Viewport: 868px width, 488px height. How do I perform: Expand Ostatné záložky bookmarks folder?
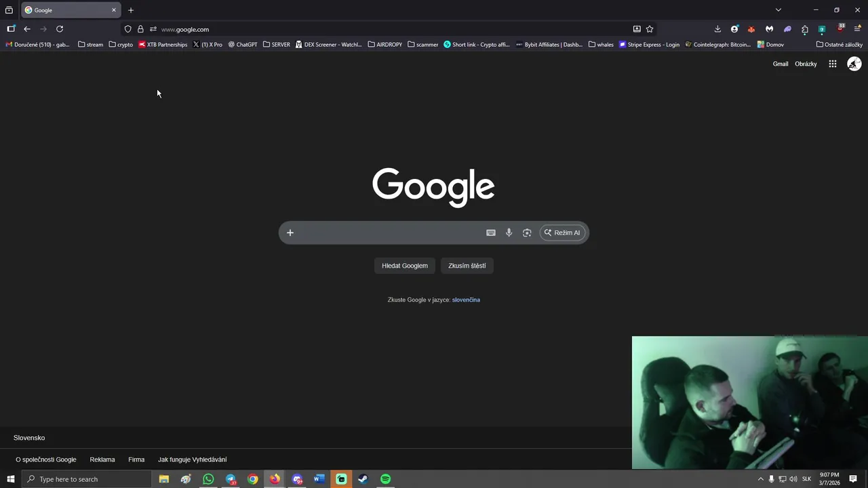(x=840, y=45)
